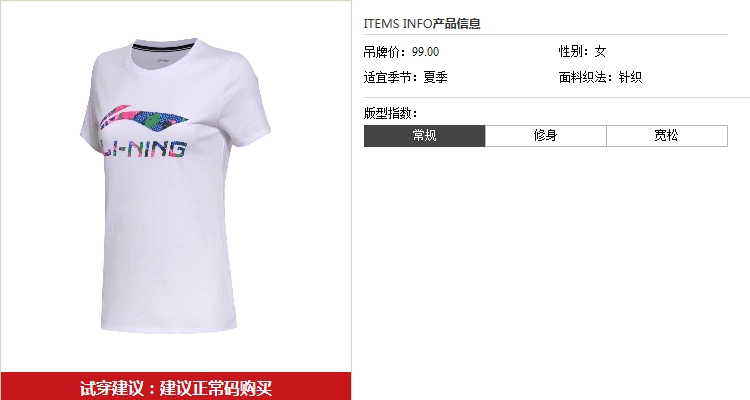The width and height of the screenshot is (750, 400).
Task: Click the 适宜季节: 夏季 field
Action: (406, 77)
